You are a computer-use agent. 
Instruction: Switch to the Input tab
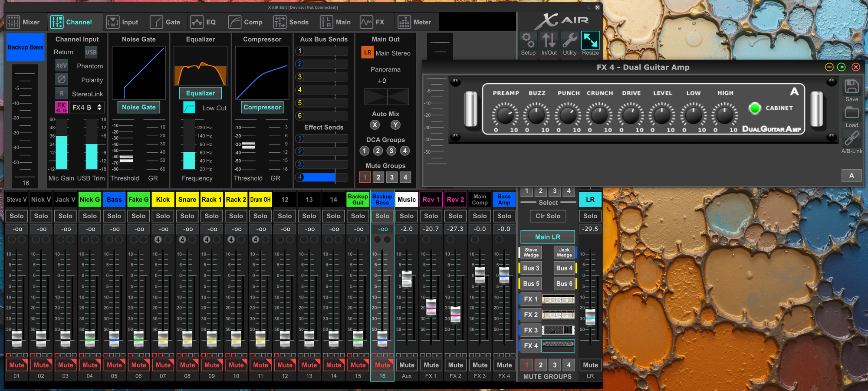point(122,22)
